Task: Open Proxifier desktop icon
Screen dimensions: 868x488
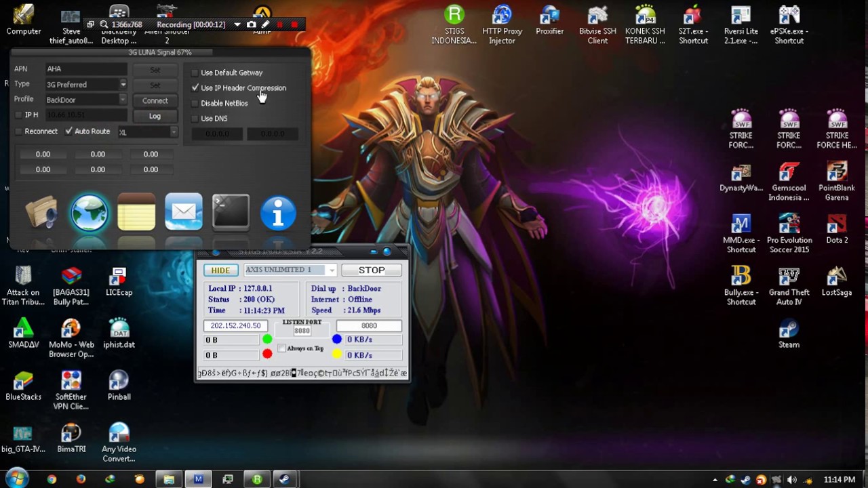Action: click(549, 20)
